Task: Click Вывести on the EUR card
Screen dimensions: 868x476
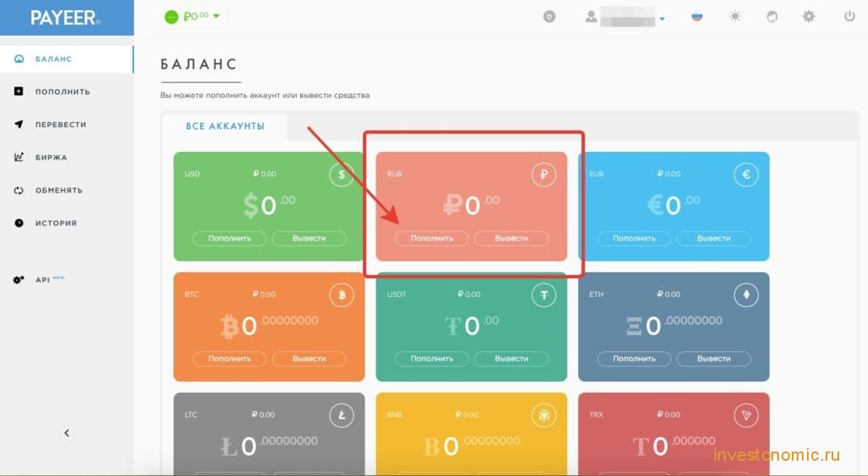Action: 714,238
